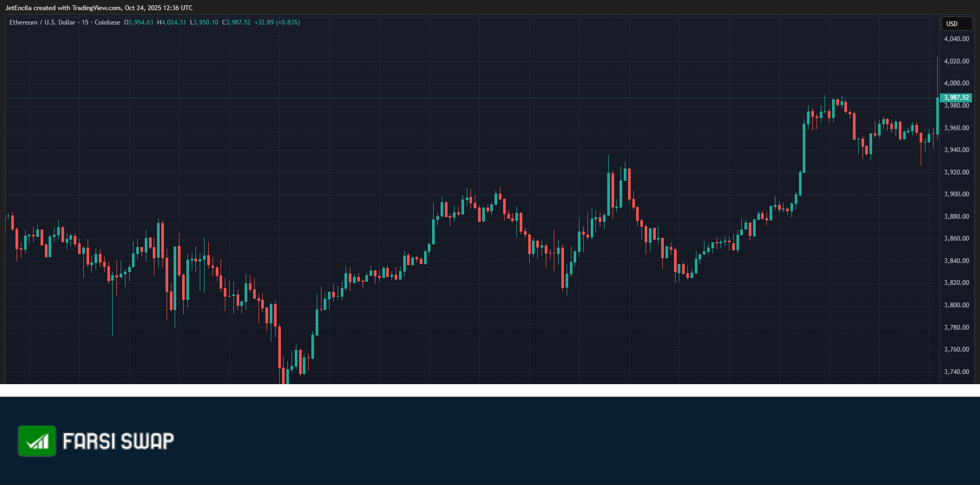Click the close value C3,987.52
Image resolution: width=980 pixels, height=485 pixels.
237,22
